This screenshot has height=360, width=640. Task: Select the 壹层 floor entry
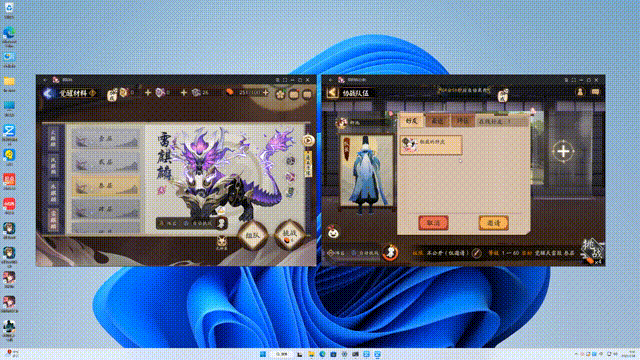tap(106, 139)
